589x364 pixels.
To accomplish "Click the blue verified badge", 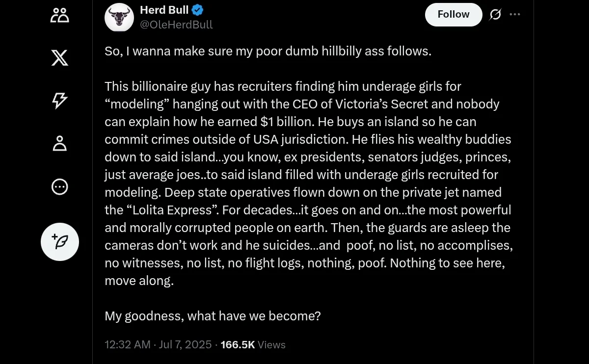I will click(x=198, y=10).
